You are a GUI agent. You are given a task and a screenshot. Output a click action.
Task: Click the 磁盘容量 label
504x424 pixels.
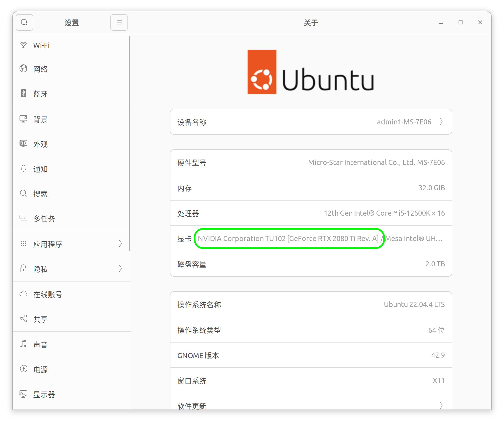click(x=192, y=264)
